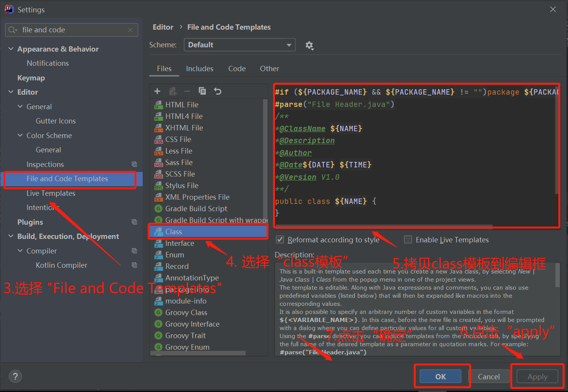This screenshot has height=392, width=568.
Task: Confirm settings with the OK button
Action: [x=440, y=377]
